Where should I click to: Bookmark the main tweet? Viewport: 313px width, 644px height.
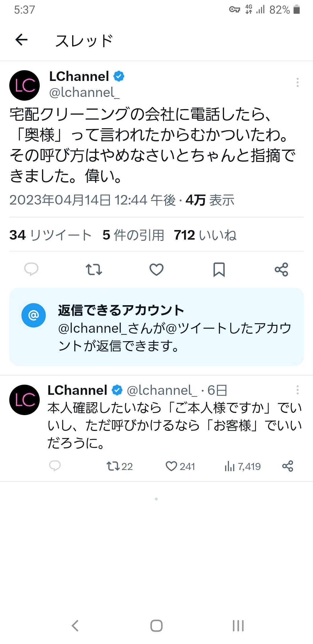pos(219,269)
